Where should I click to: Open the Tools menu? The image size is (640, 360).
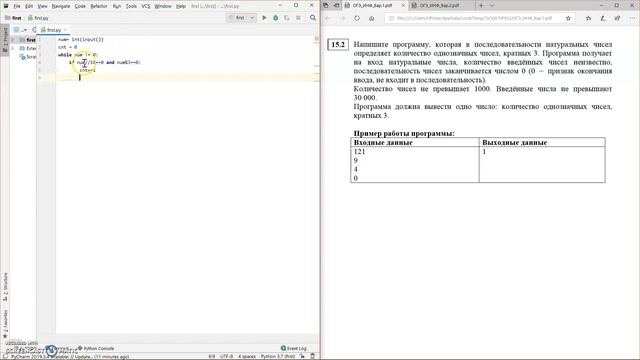point(131,6)
